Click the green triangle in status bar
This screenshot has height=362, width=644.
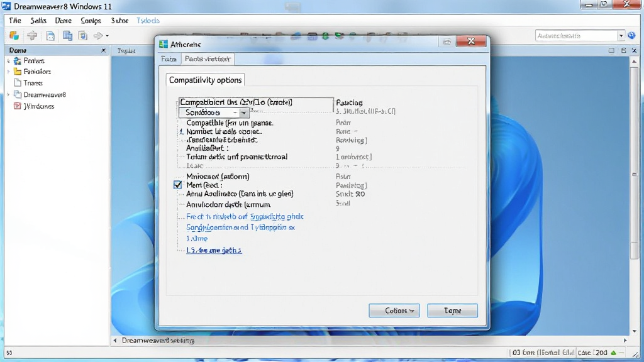[x=614, y=353]
